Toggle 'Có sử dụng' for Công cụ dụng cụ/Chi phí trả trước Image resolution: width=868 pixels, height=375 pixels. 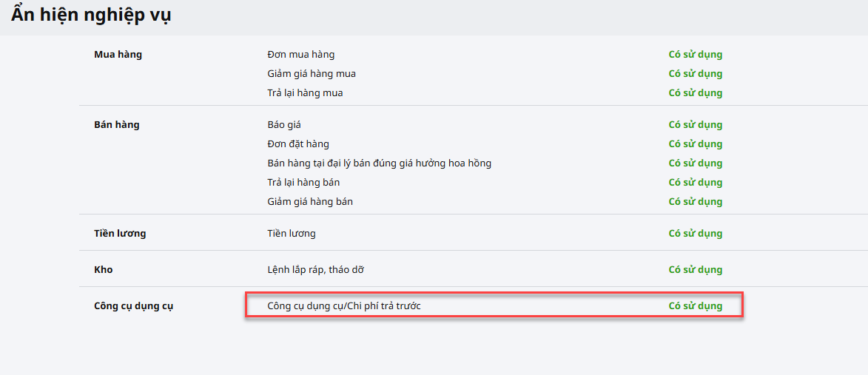[695, 306]
